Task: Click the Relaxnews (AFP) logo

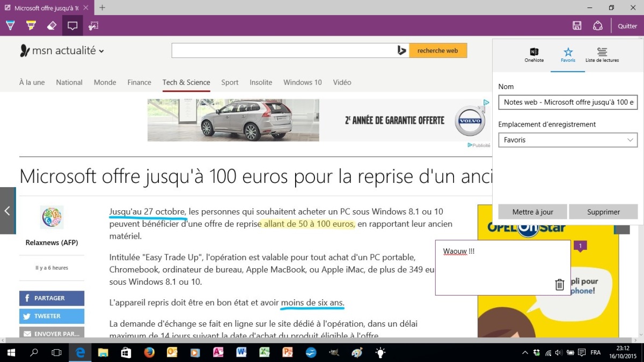Action: 52,217
